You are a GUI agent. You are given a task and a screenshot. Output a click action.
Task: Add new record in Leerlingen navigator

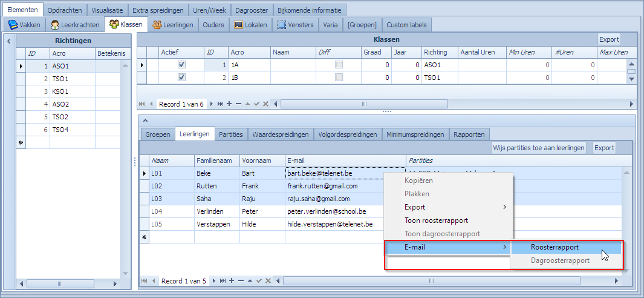coord(232,280)
